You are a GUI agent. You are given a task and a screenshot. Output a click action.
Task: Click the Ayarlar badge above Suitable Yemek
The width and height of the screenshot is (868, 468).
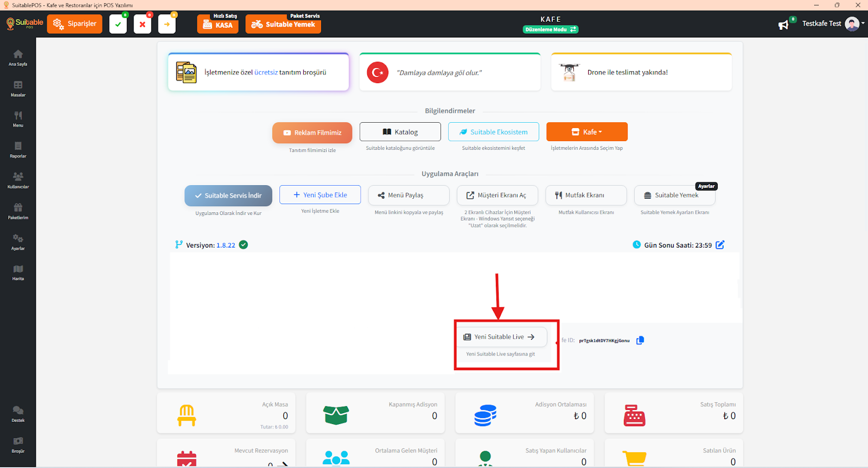coord(706,186)
